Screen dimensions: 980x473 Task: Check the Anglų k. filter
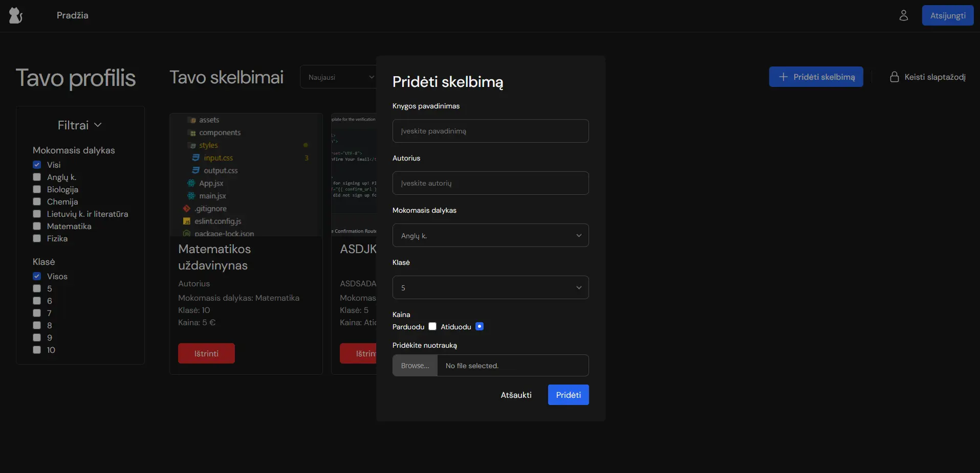[37, 177]
